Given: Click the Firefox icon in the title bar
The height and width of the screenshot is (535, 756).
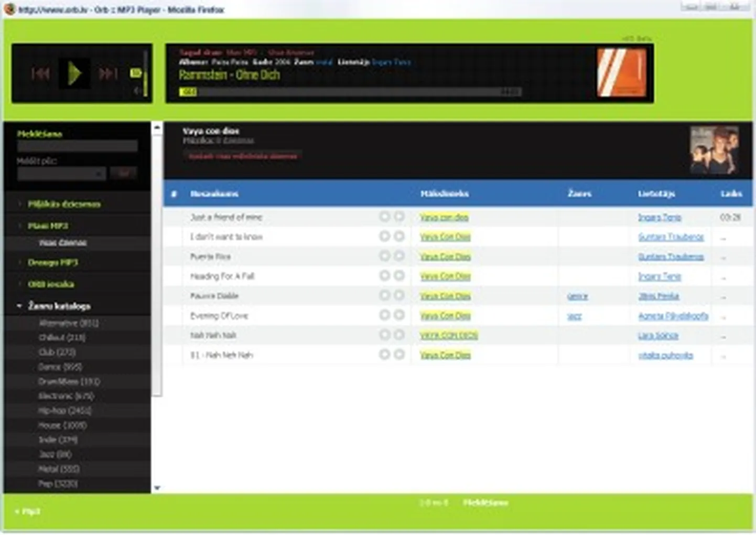Looking at the screenshot, I should pyautogui.click(x=9, y=9).
